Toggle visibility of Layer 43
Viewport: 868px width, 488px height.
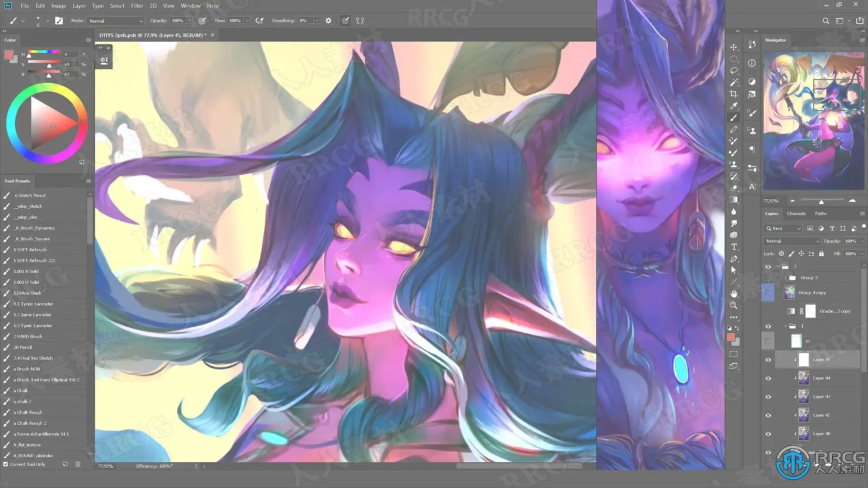click(x=768, y=397)
